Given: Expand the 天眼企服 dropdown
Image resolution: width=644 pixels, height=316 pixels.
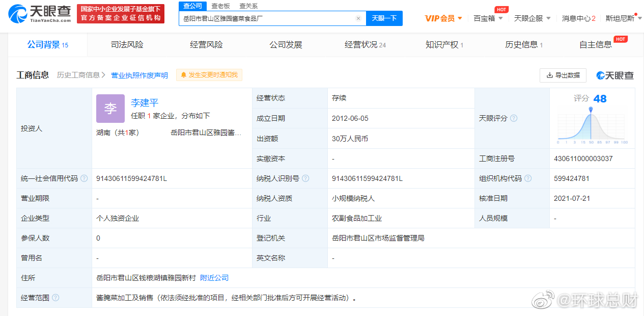Looking at the screenshot, I should pos(533,18).
